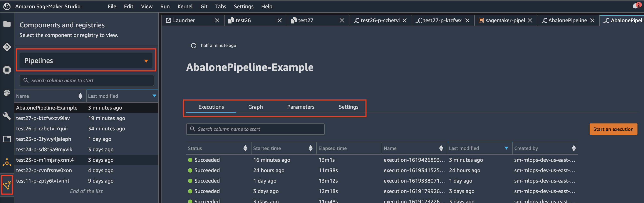Select test22-p-cvnfrsnw0xon pipeline row
Viewport: 644px width, 203px height.
86,170
